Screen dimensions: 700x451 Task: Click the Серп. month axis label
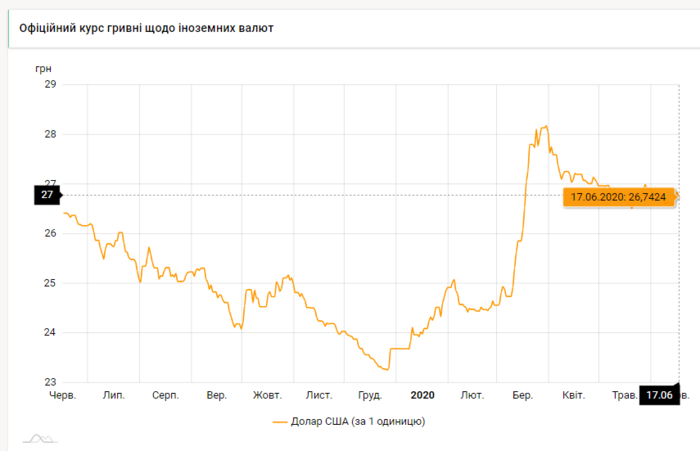point(165,395)
